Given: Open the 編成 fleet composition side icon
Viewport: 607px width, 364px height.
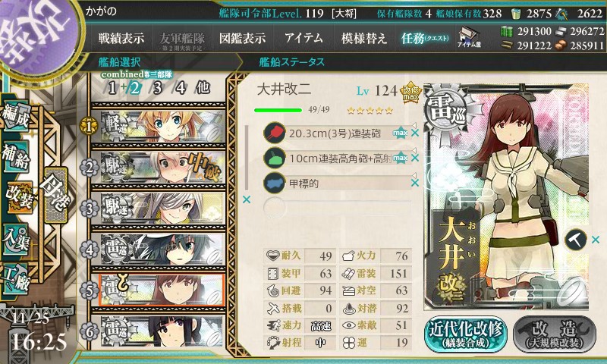Looking at the screenshot, I should click(15, 117).
